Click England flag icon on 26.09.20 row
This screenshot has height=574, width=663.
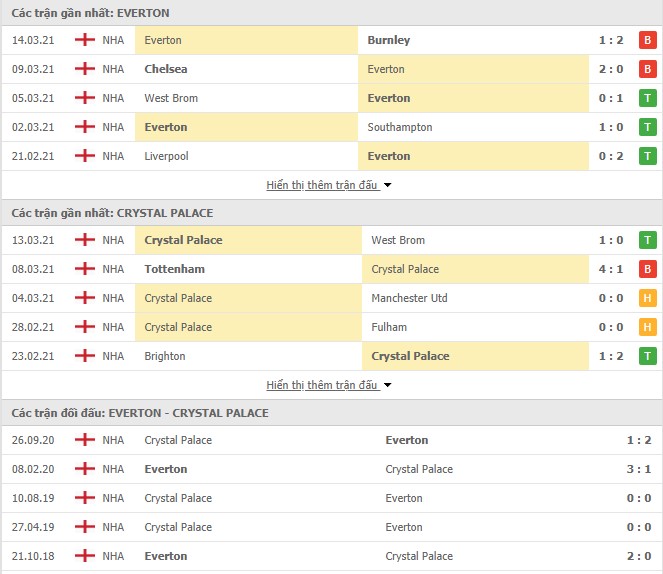(85, 440)
